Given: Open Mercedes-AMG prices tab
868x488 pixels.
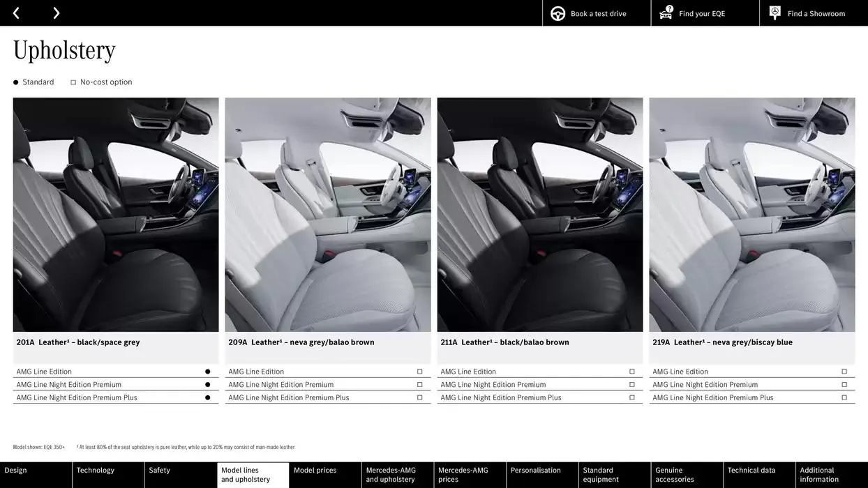Looking at the screenshot, I should click(x=470, y=475).
